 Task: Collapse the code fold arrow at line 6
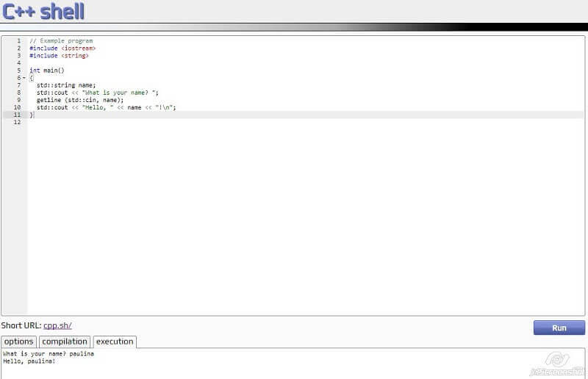click(x=24, y=78)
